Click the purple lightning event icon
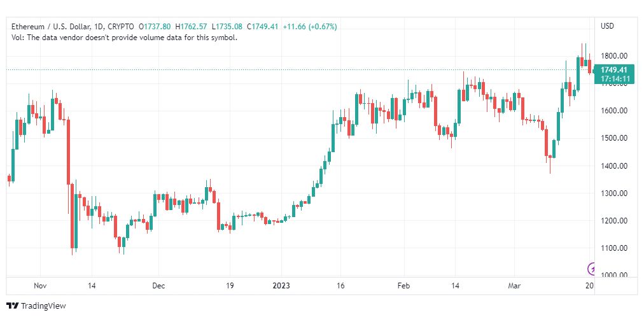The width and height of the screenshot is (644, 317). 591,269
